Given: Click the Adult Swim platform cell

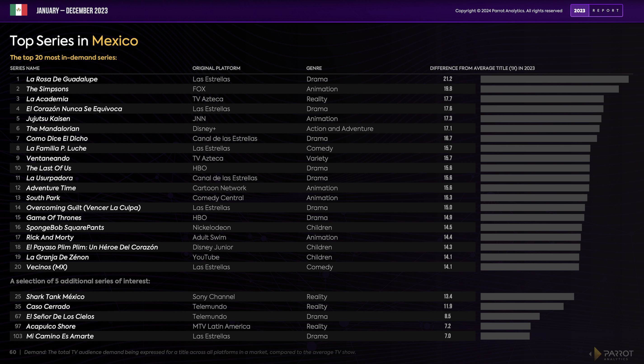Looking at the screenshot, I should [209, 237].
